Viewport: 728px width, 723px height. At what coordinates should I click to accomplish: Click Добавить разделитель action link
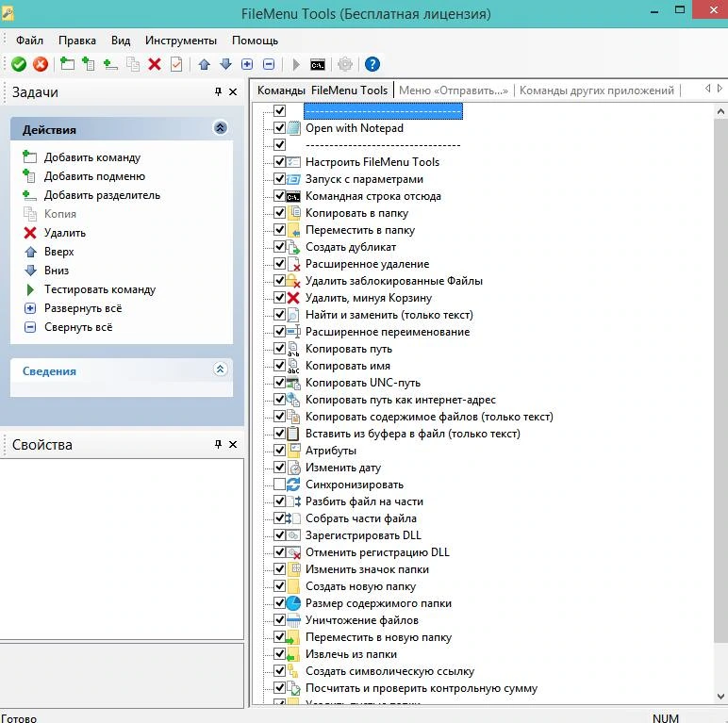(x=102, y=195)
